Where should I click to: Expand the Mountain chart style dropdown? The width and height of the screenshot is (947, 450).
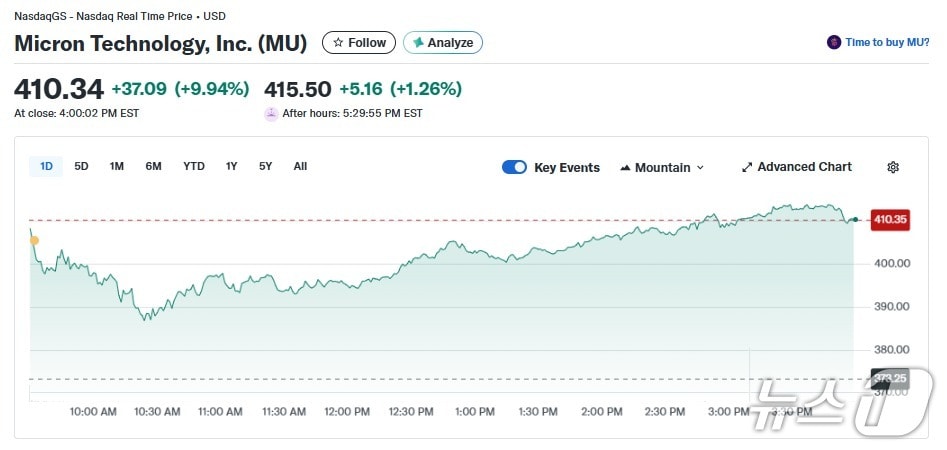(662, 167)
